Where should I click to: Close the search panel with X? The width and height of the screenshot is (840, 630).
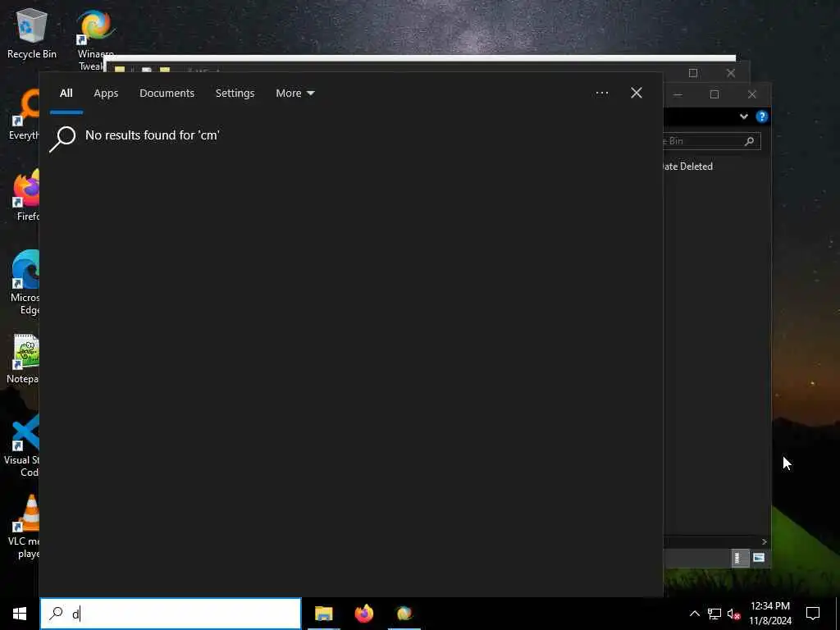(637, 94)
